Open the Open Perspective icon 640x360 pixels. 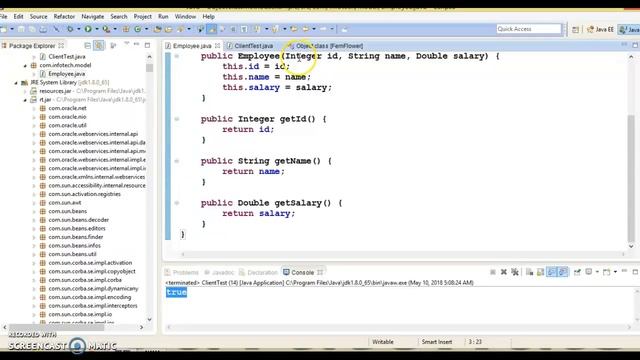575,29
